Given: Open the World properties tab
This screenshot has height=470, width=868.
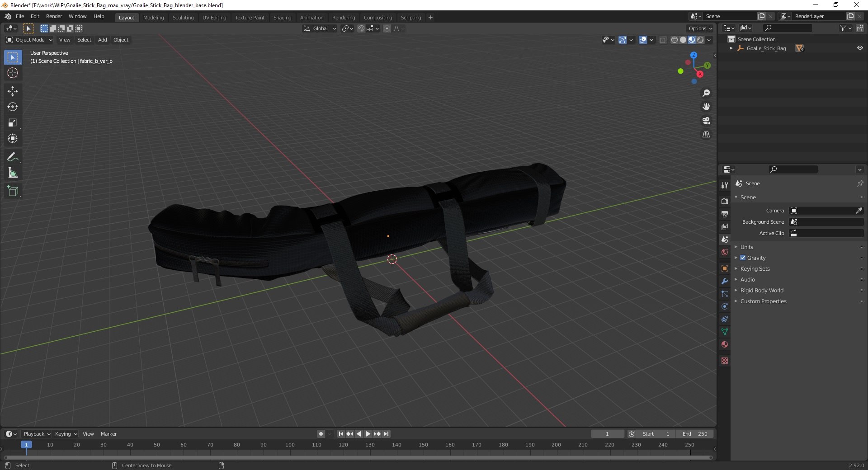Looking at the screenshot, I should (725, 252).
